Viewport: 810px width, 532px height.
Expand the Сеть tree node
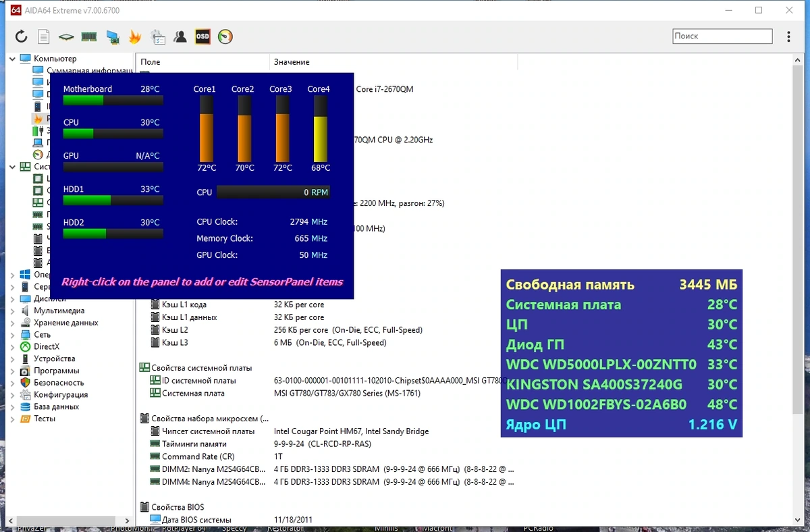12,335
